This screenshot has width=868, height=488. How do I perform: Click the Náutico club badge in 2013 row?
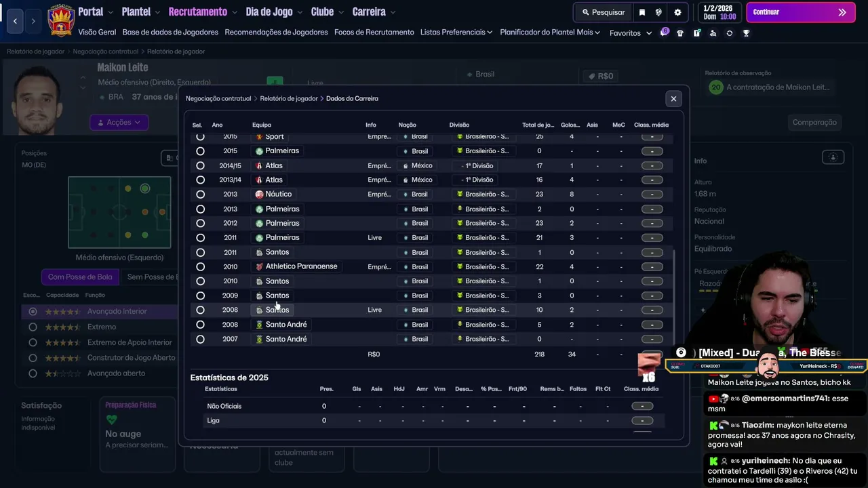(x=259, y=194)
